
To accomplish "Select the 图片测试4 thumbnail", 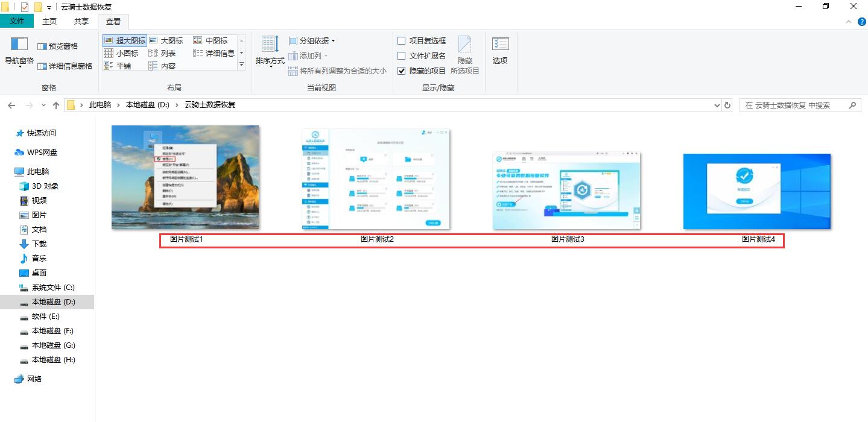I will pyautogui.click(x=757, y=191).
